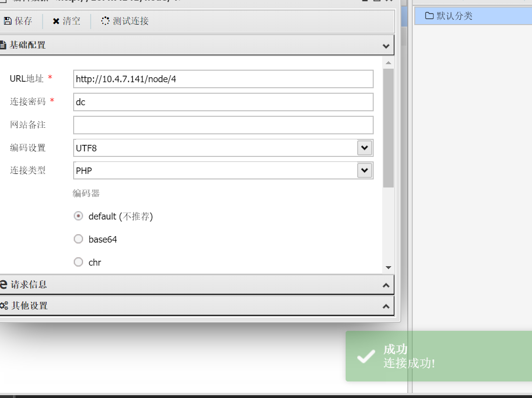The image size is (532, 398).
Task: Click the Clear (清空) button
Action: coord(67,21)
